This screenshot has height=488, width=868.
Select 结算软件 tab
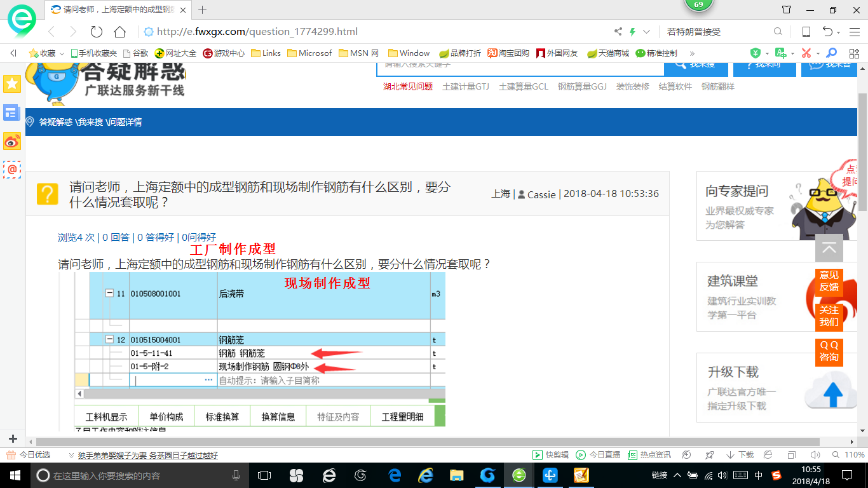(675, 86)
